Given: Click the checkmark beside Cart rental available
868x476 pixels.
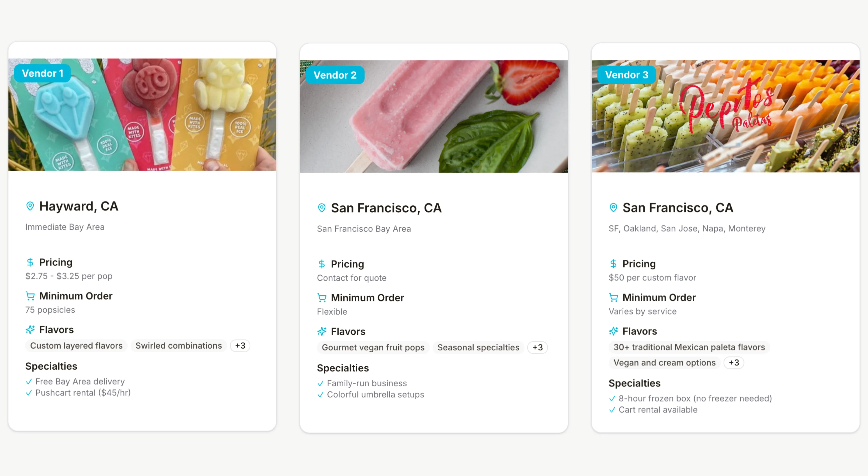Looking at the screenshot, I should click(x=612, y=410).
